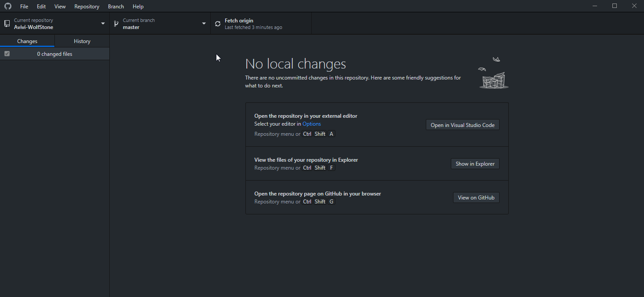Click the repository icon beside Avivi-WolfStone
Image resolution: width=644 pixels, height=297 pixels.
point(7,24)
